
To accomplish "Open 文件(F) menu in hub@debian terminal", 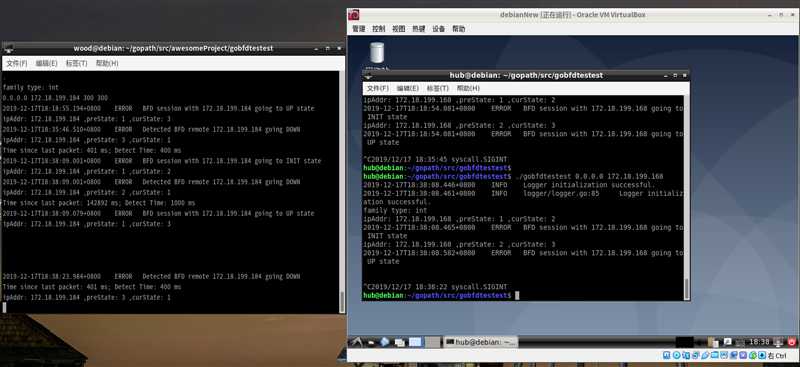I will click(x=378, y=88).
